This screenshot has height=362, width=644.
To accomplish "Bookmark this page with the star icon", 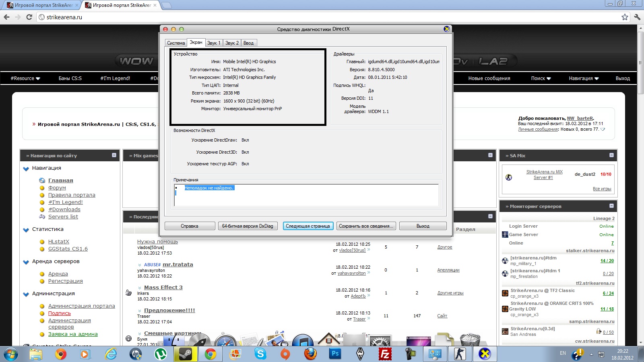I will coord(625,17).
